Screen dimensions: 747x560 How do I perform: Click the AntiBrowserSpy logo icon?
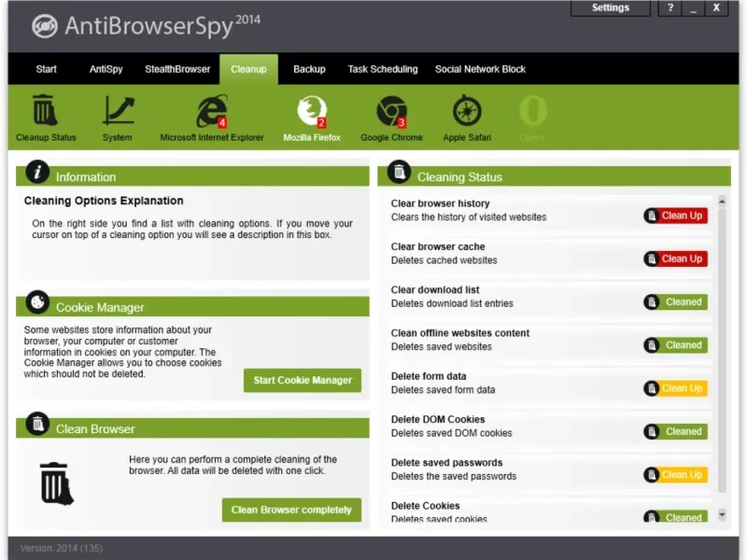(x=44, y=26)
